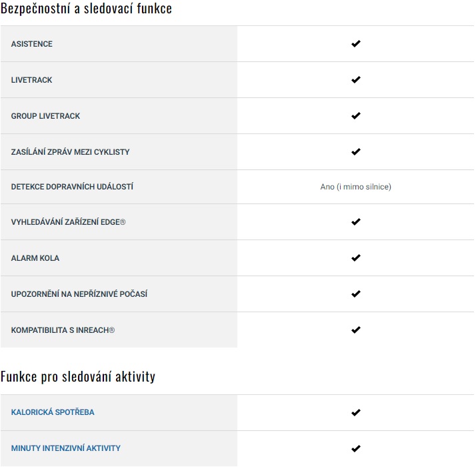Click the Alarm kola label
The height and width of the screenshot is (467, 476).
click(35, 258)
